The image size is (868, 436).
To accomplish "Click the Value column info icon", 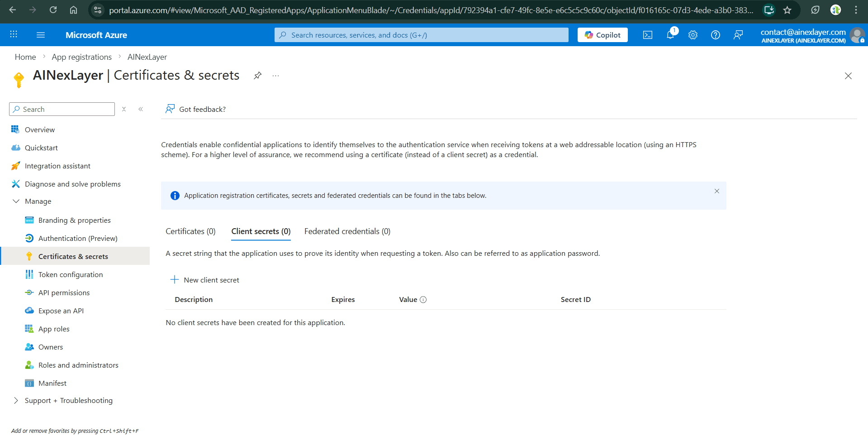I will point(423,300).
